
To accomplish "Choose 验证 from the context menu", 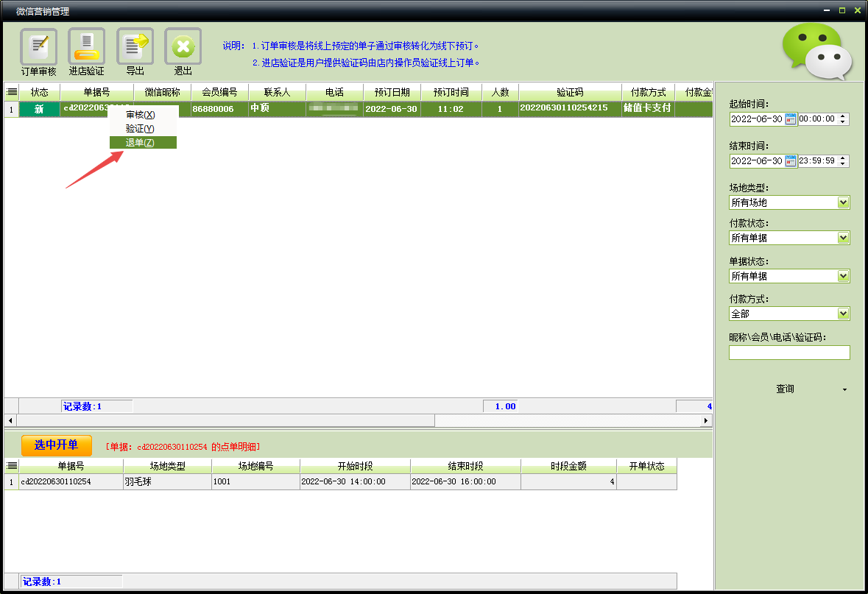I will pyautogui.click(x=140, y=129).
